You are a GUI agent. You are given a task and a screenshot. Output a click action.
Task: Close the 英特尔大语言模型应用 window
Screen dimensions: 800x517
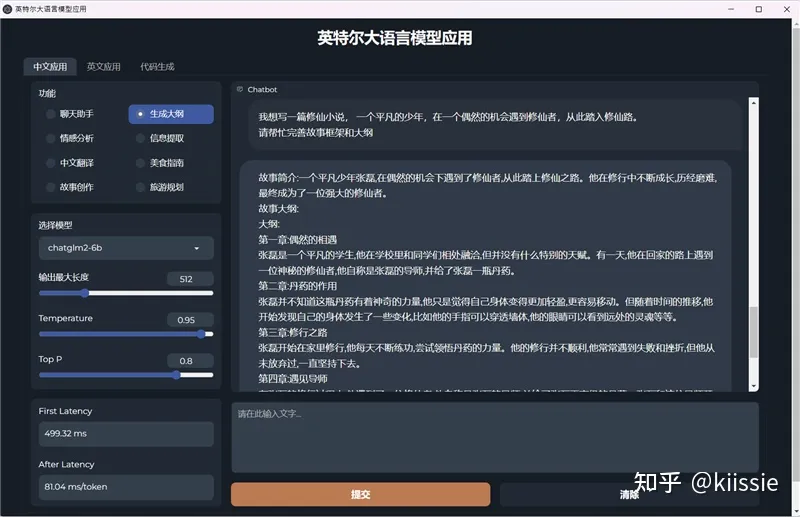787,9
